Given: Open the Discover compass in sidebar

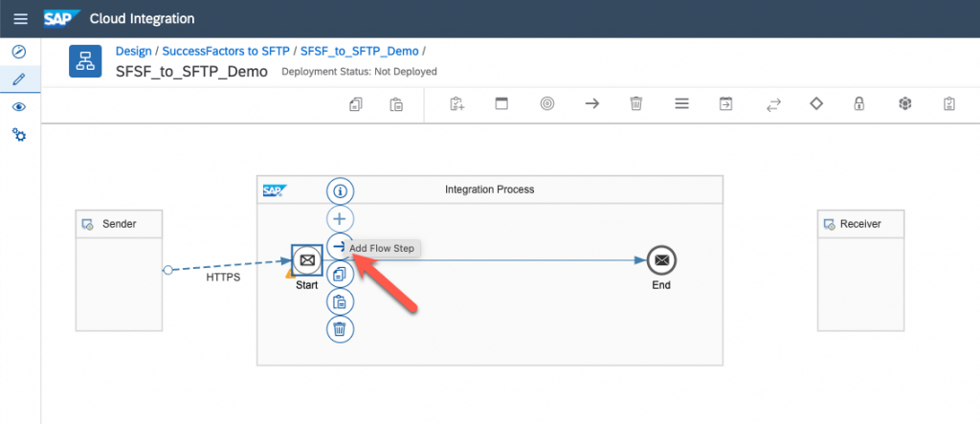Looking at the screenshot, I should [x=19, y=52].
